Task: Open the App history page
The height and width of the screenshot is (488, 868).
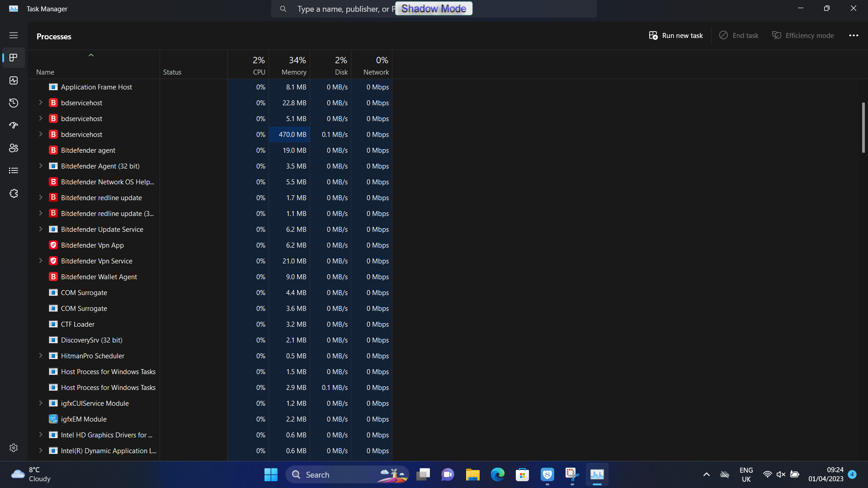Action: pos(14,103)
